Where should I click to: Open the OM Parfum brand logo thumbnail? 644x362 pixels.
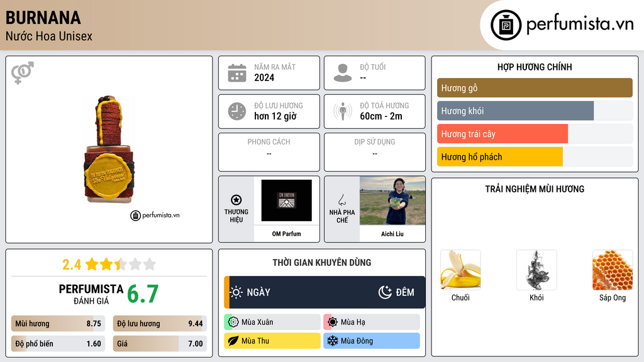pos(287,200)
